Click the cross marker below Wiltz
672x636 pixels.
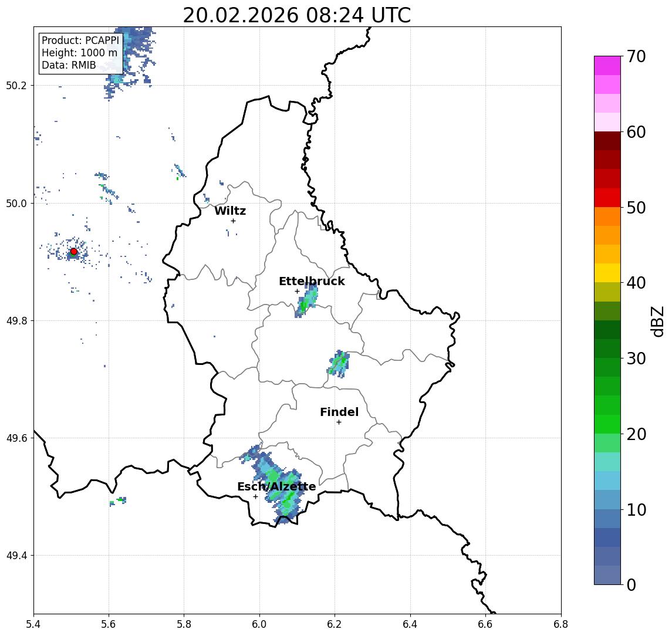[233, 221]
